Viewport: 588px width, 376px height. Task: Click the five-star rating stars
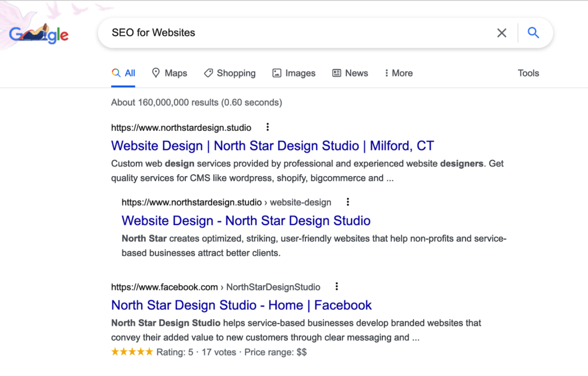click(132, 352)
